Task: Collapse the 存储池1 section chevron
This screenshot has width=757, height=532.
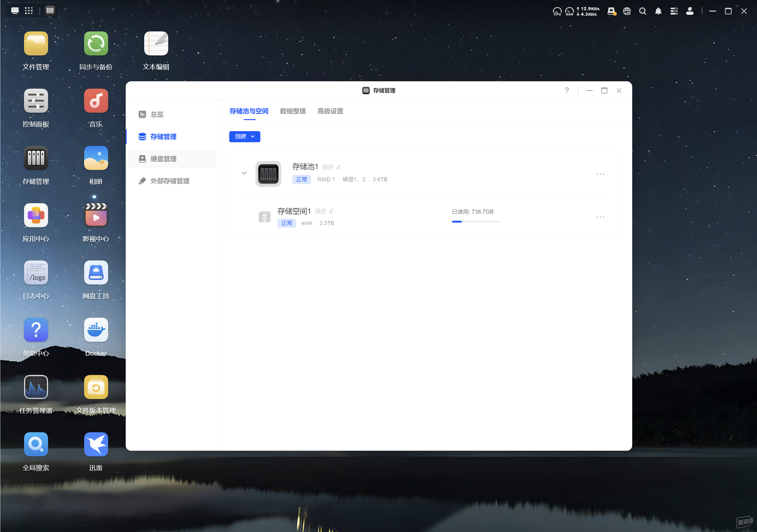Action: (244, 173)
